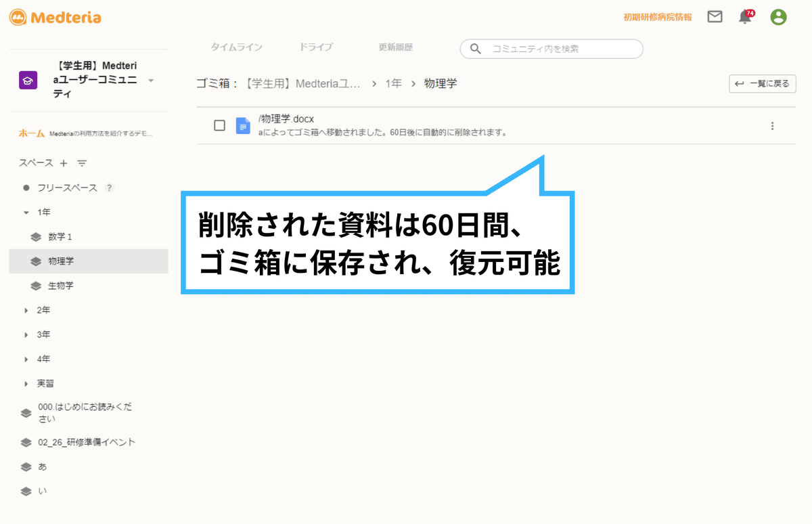Select the checkbox for 物理学.docx
812x524 pixels.
click(219, 125)
